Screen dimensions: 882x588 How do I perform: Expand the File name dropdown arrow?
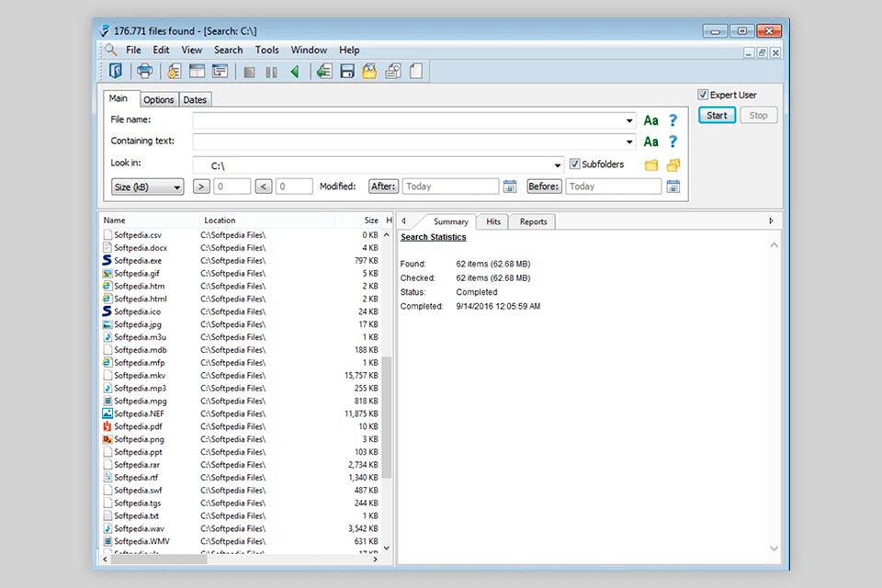click(x=628, y=120)
